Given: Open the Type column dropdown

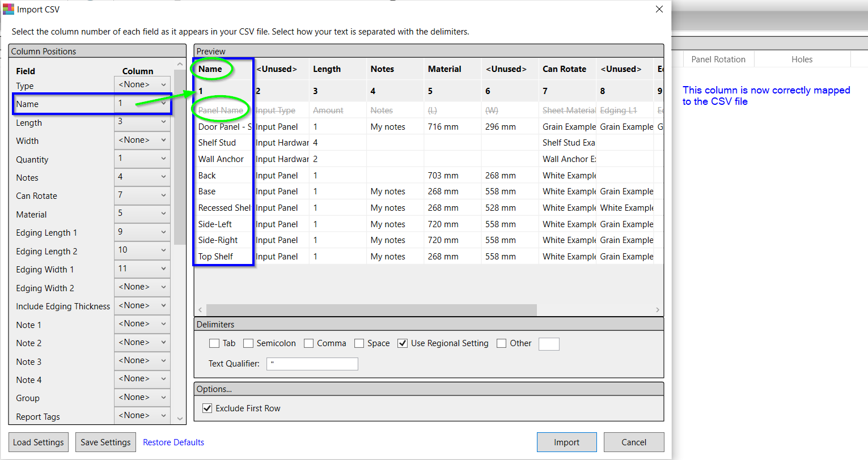Looking at the screenshot, I should [142, 85].
